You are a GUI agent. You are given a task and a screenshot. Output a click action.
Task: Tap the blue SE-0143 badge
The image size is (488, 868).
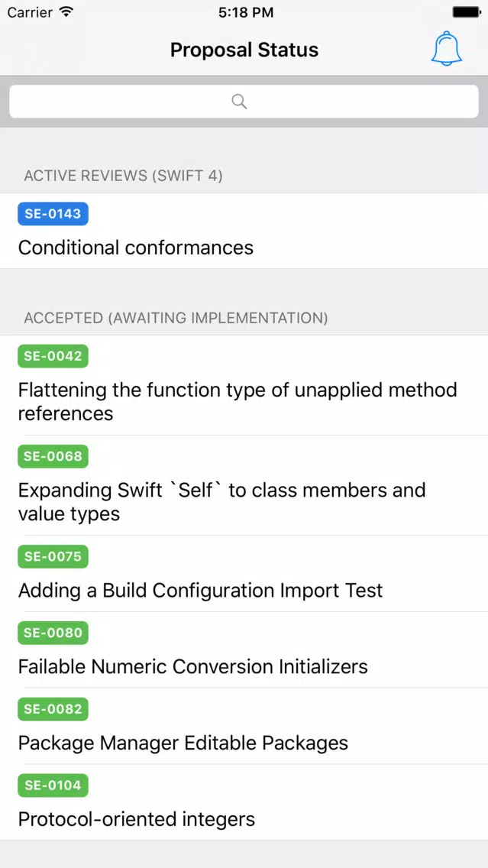click(53, 214)
